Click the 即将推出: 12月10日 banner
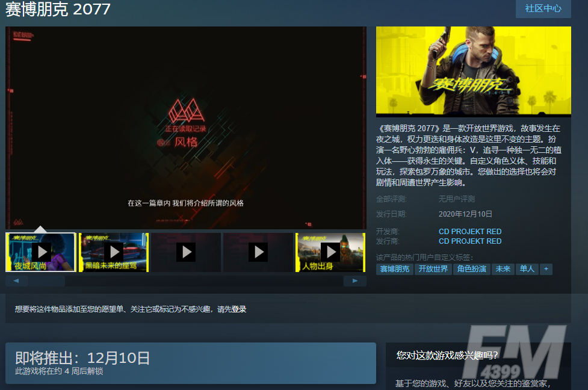Viewport: 588px width, 390px height. tap(191, 363)
